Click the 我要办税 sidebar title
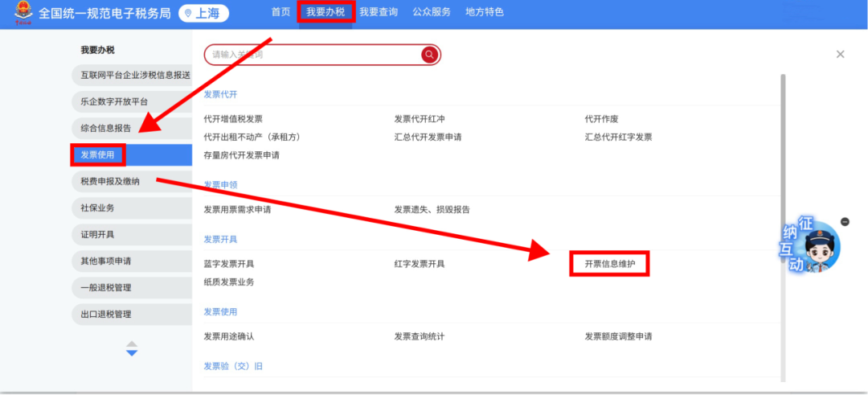Screen dimensions: 868x395 [x=97, y=50]
